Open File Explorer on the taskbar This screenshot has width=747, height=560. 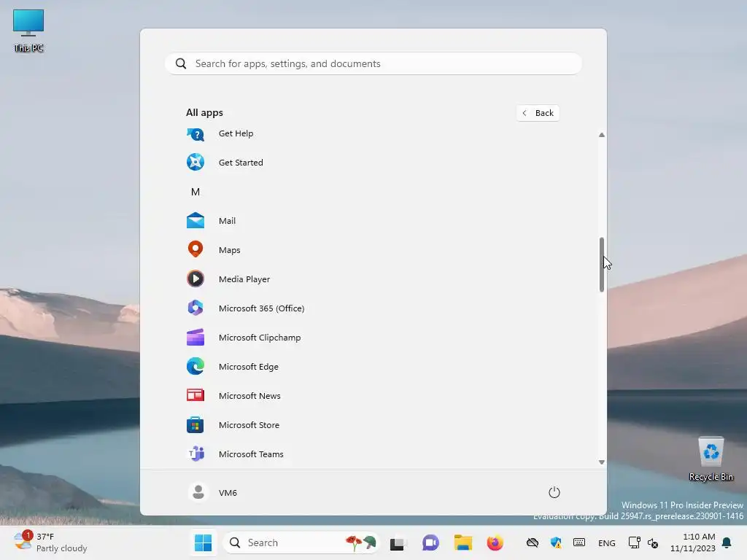[462, 542]
